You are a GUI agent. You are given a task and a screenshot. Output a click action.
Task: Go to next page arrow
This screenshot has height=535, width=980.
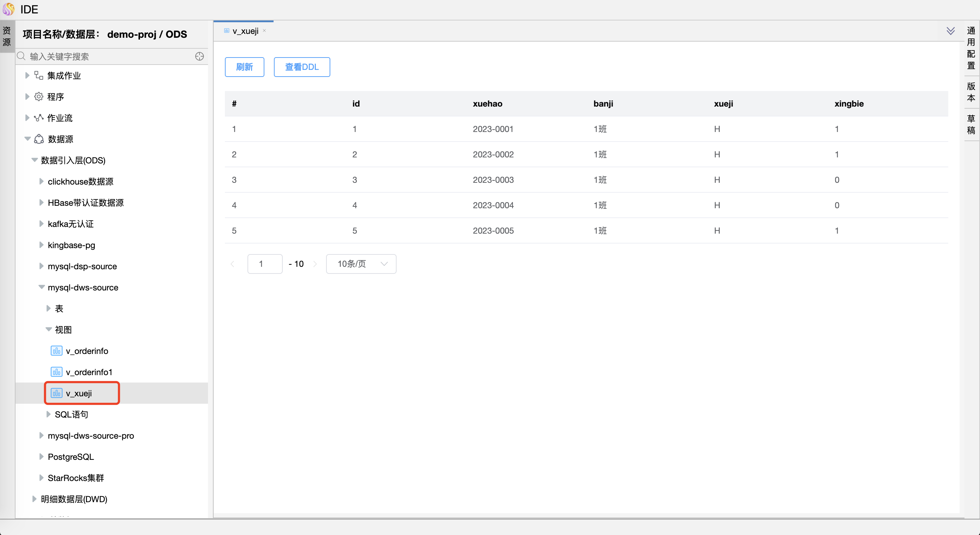point(315,264)
